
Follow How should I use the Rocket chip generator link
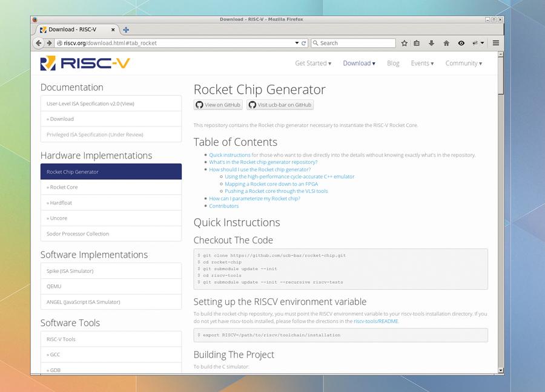260,169
